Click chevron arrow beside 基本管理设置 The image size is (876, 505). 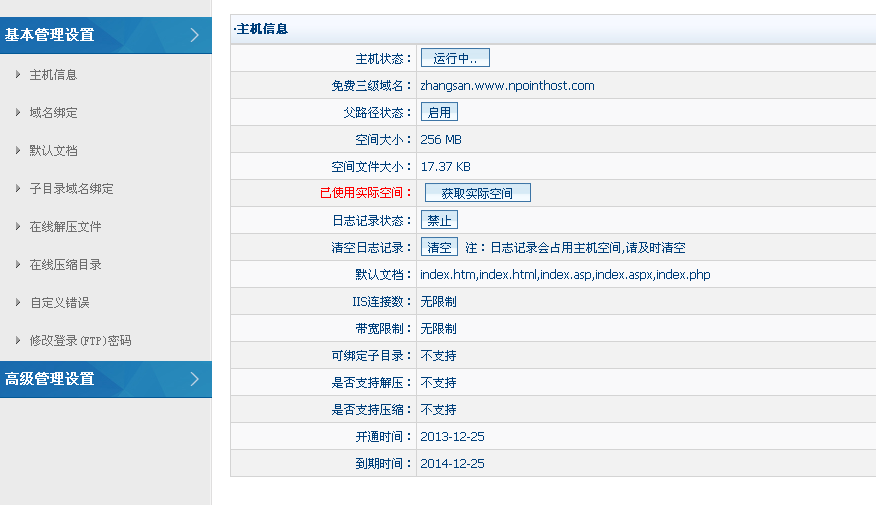pyautogui.click(x=194, y=35)
